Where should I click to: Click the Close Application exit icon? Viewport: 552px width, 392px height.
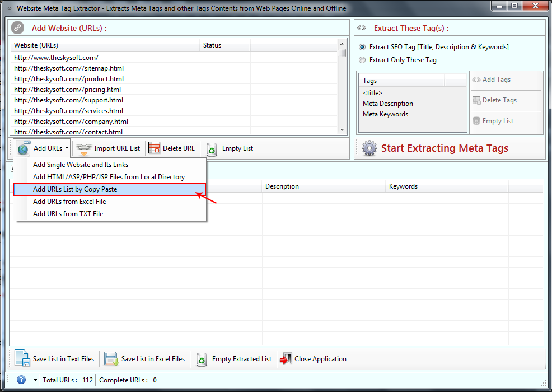tap(286, 358)
